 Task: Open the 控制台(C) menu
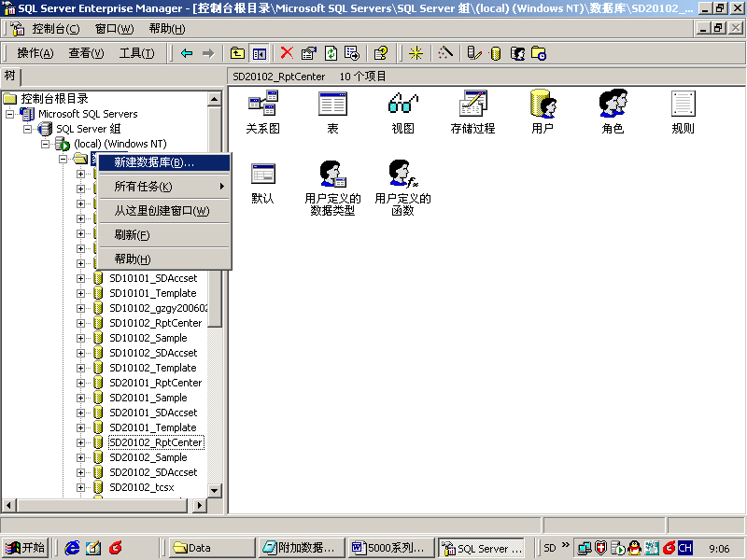tap(56, 29)
